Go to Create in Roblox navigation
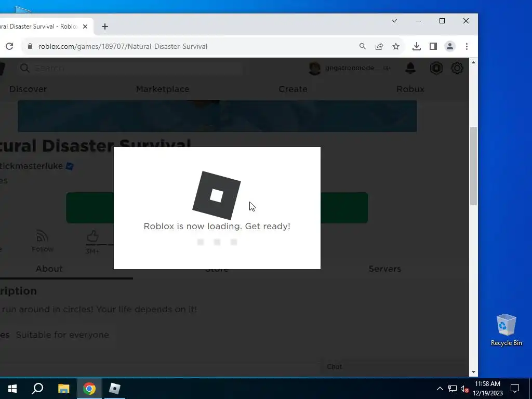 click(293, 89)
